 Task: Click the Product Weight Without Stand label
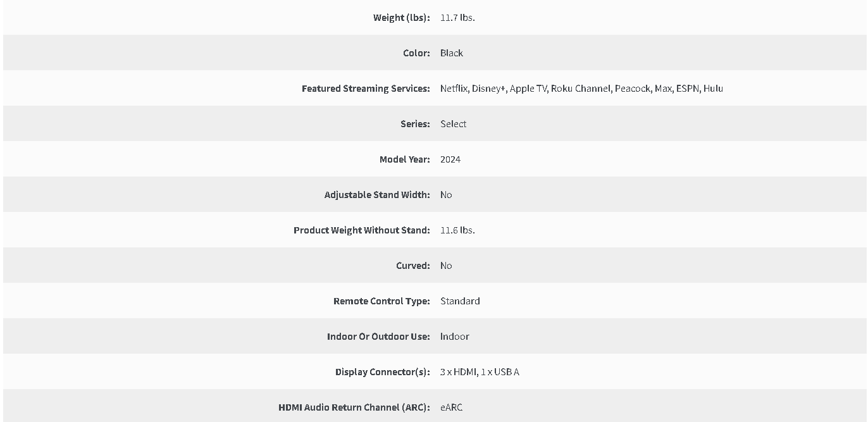[x=362, y=230]
